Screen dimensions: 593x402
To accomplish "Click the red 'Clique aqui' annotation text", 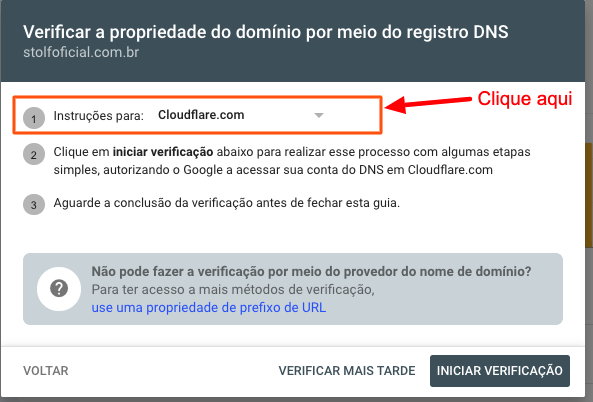I will click(x=525, y=99).
